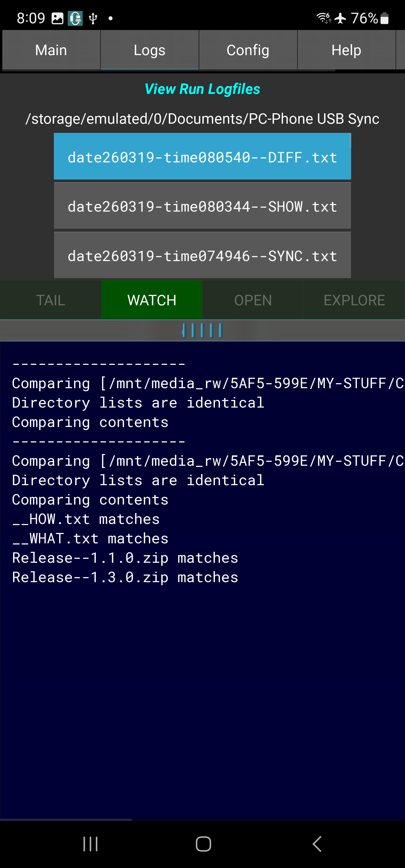Toggle the WATCH mode button
The image size is (405, 868).
152,300
